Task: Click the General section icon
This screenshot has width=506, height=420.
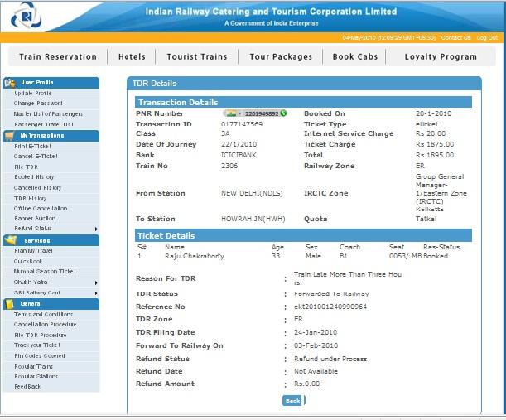Action: pos(10,304)
